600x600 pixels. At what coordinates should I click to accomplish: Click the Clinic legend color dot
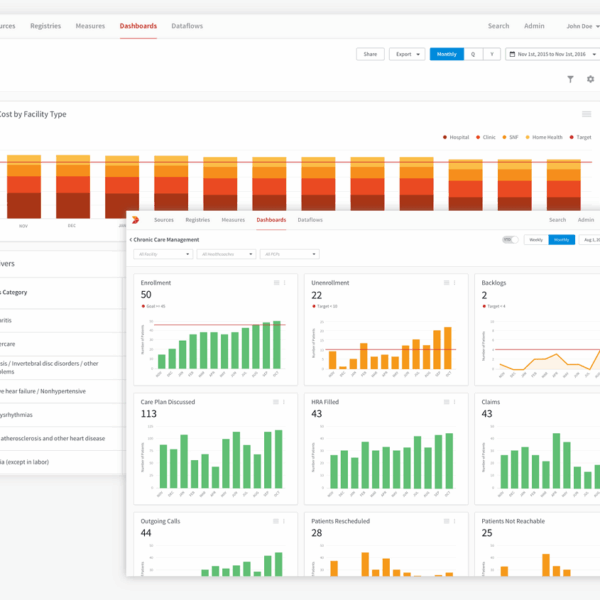coord(478,137)
